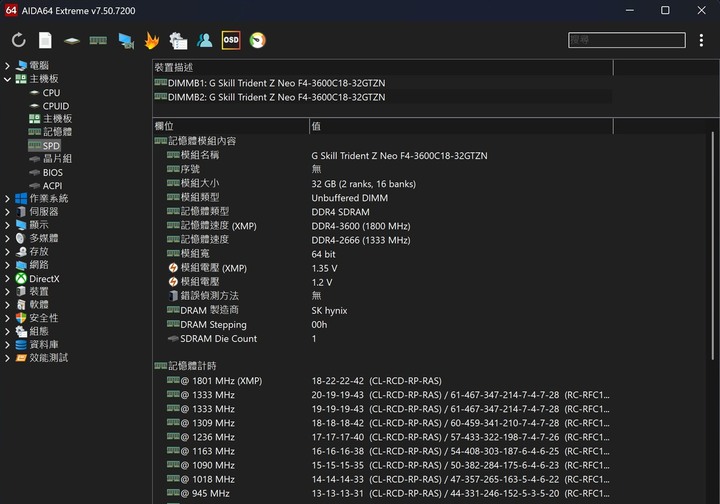The image size is (720, 504).
Task: Launch the System Stability Test flame icon
Action: point(152,40)
